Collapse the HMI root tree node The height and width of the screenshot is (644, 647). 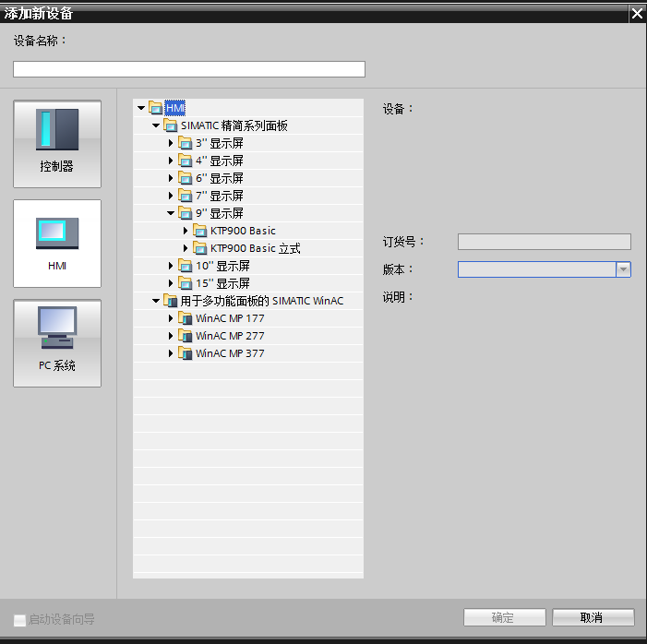141,108
